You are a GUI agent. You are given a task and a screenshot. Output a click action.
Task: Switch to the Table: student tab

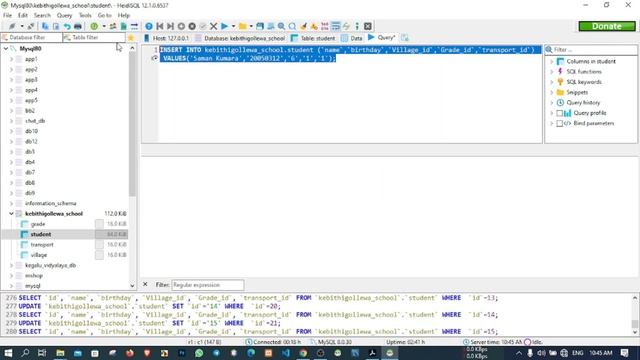(x=313, y=38)
